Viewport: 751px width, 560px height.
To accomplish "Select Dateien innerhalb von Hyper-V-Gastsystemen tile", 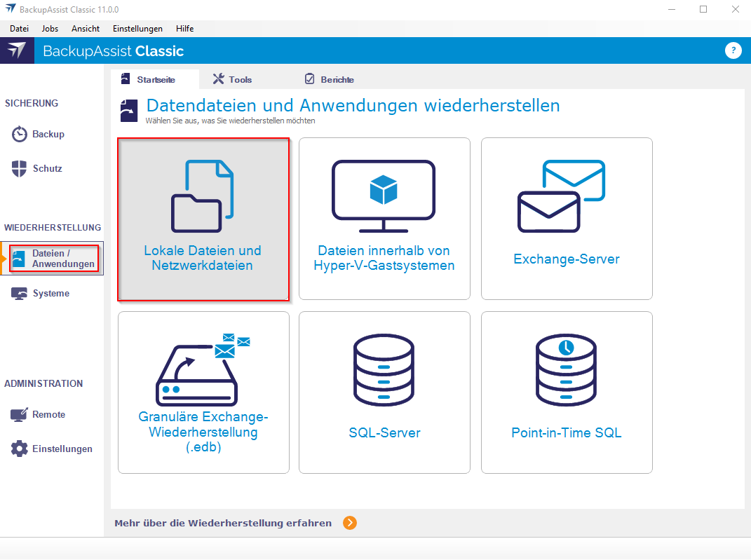I will click(x=384, y=219).
